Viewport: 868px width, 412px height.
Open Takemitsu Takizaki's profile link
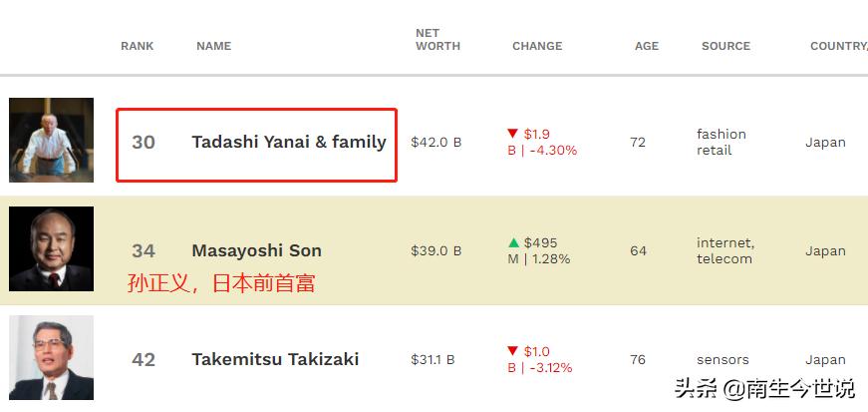click(275, 359)
